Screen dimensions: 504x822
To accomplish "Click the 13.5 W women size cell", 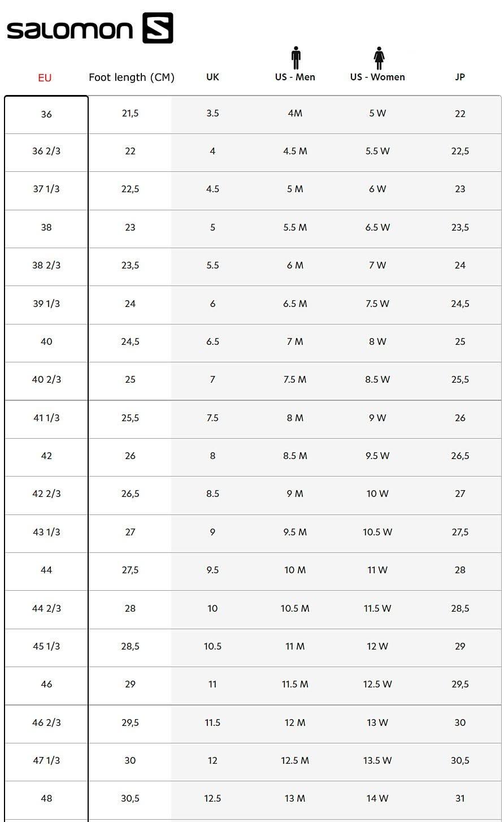I will (377, 760).
